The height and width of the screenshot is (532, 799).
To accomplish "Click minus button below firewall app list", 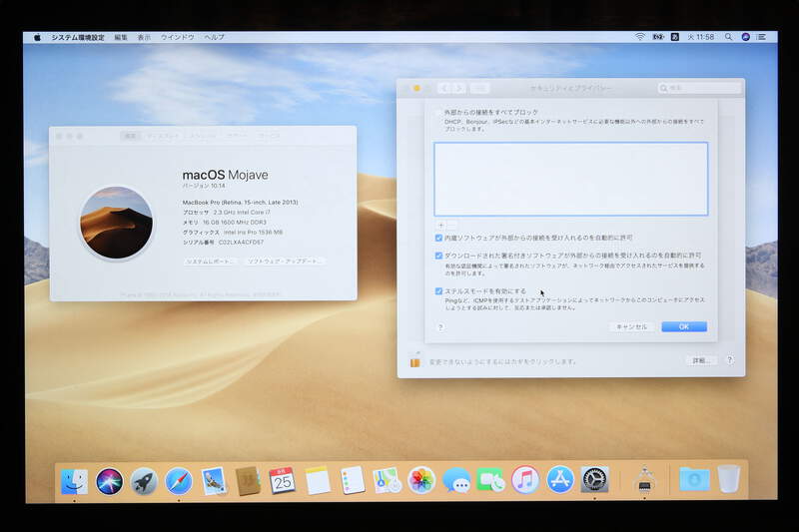I will 451,225.
